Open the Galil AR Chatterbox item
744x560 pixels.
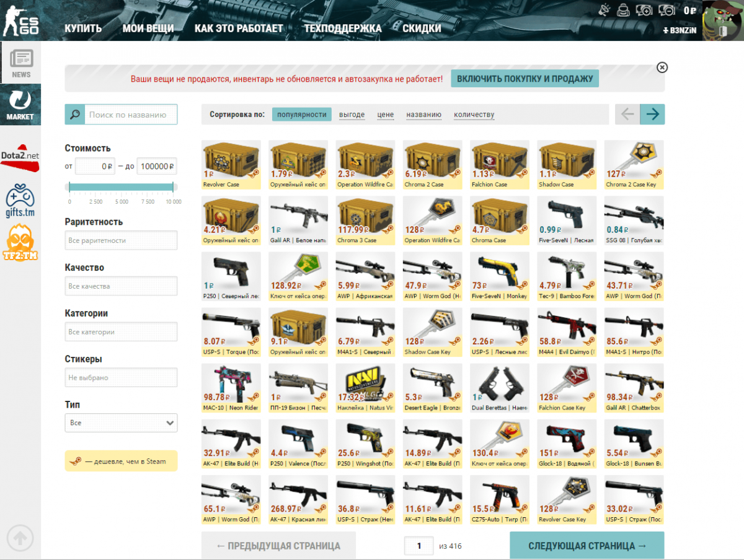click(634, 388)
